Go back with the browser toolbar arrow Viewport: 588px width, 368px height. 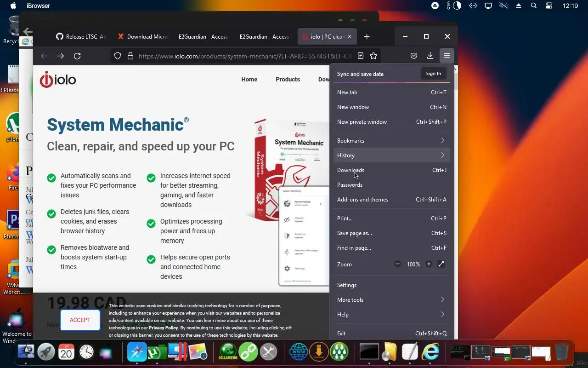pyautogui.click(x=44, y=56)
